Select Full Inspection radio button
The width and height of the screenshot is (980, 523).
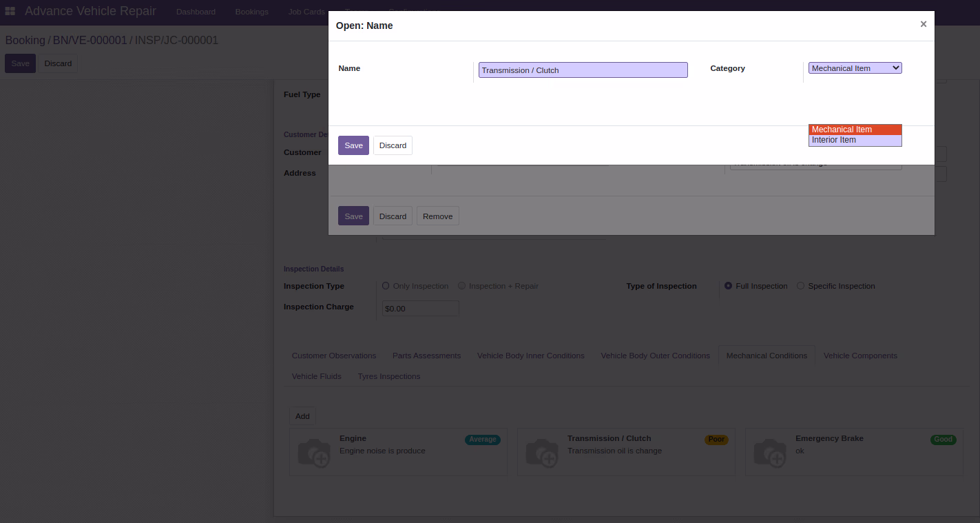pos(728,285)
